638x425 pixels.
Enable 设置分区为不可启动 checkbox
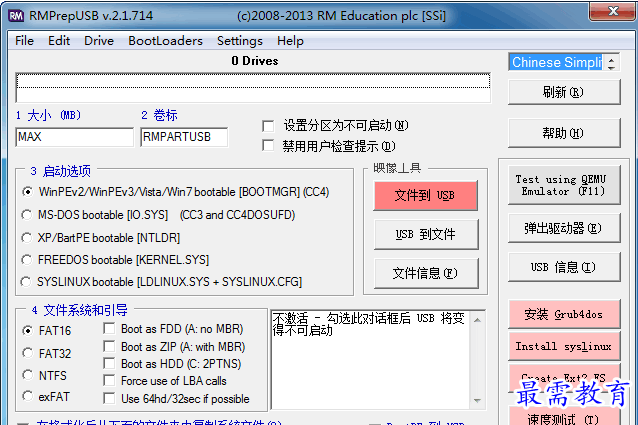[268, 126]
